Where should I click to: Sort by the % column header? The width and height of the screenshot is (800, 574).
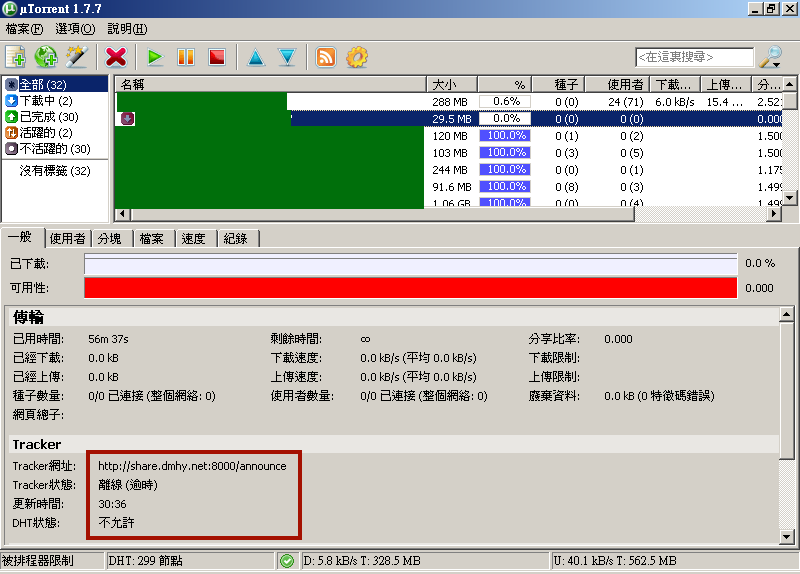(x=505, y=84)
